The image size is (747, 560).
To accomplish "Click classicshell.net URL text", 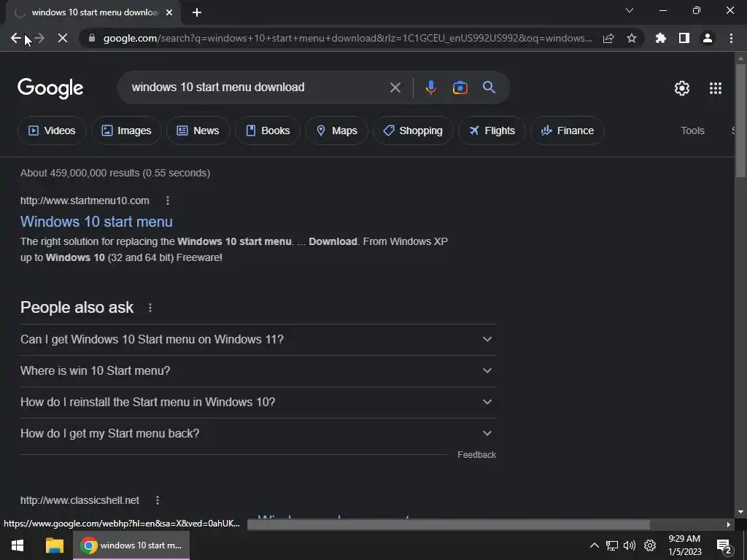I will pyautogui.click(x=80, y=500).
